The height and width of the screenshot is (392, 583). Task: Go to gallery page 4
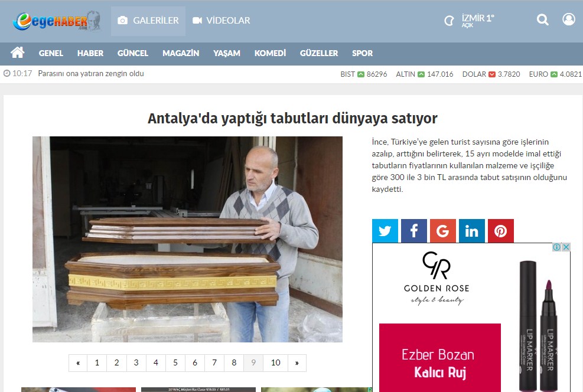[x=156, y=363]
